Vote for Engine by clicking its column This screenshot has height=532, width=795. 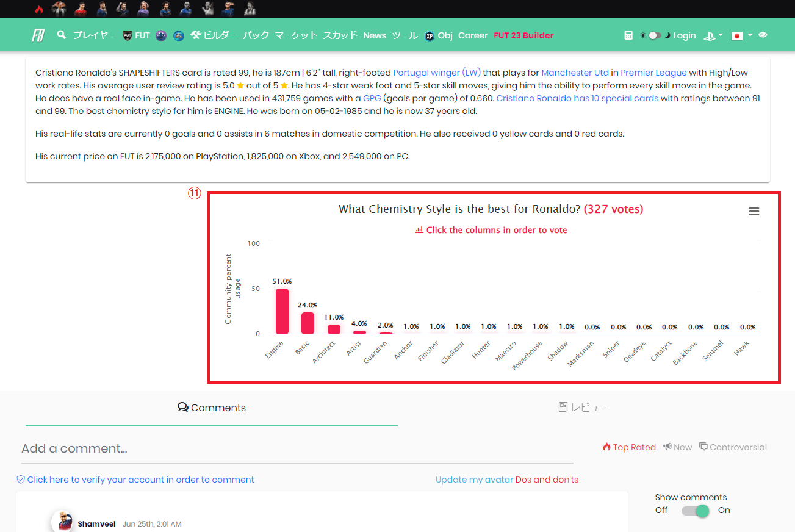point(282,311)
